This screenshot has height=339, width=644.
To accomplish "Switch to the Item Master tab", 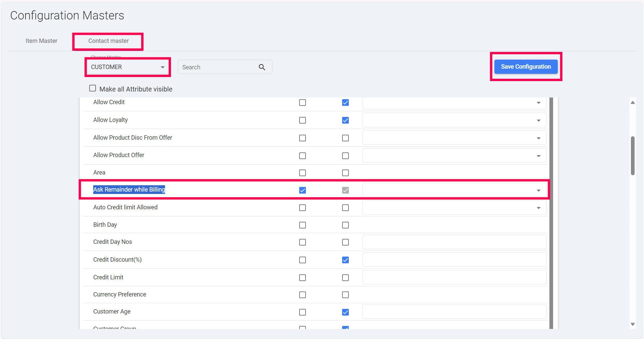I will (42, 41).
